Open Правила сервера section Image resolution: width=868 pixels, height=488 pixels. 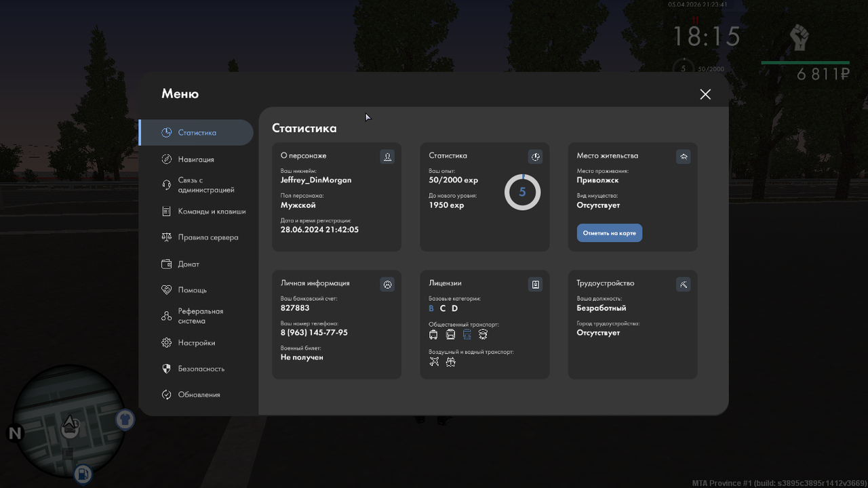click(x=208, y=237)
